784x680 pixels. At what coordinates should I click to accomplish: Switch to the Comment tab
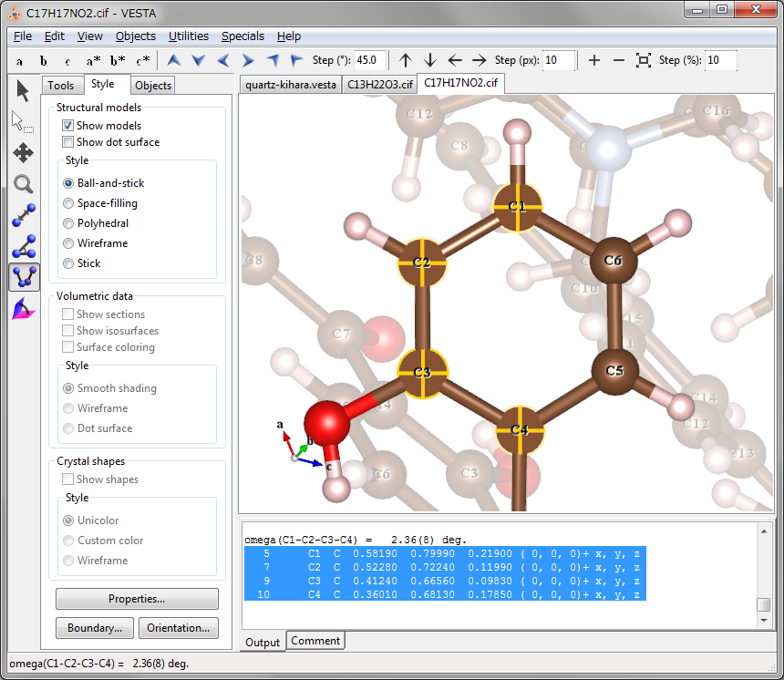315,641
